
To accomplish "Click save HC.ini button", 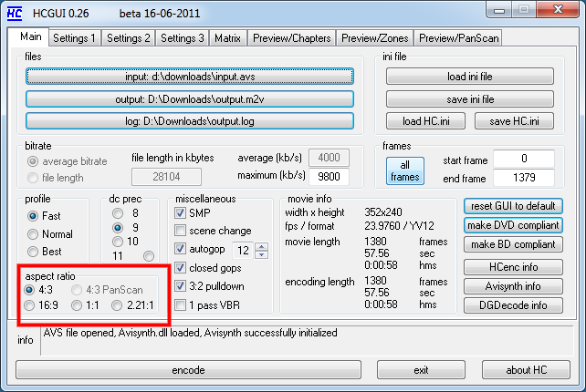I will (514, 121).
